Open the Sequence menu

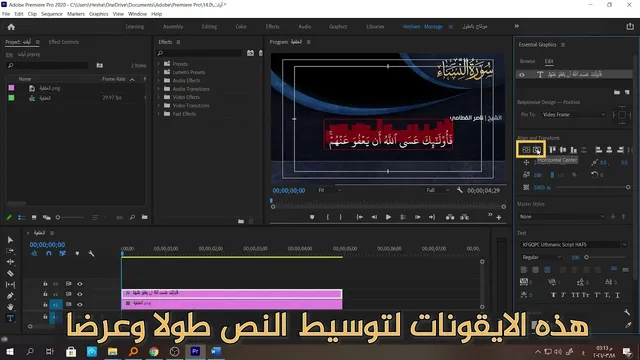click(x=52, y=14)
